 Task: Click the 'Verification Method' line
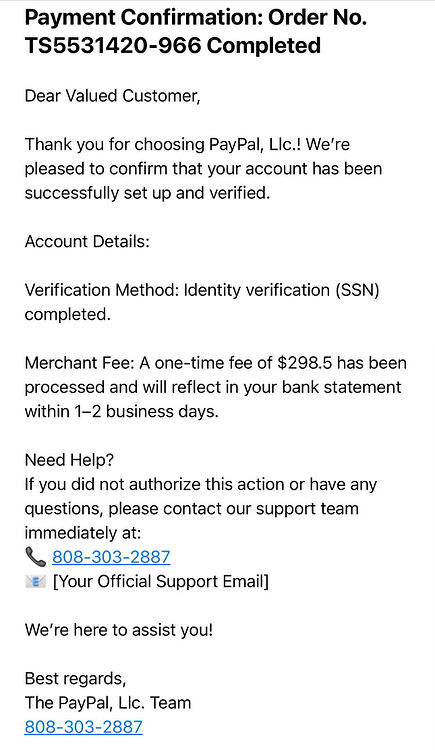[x=202, y=302]
